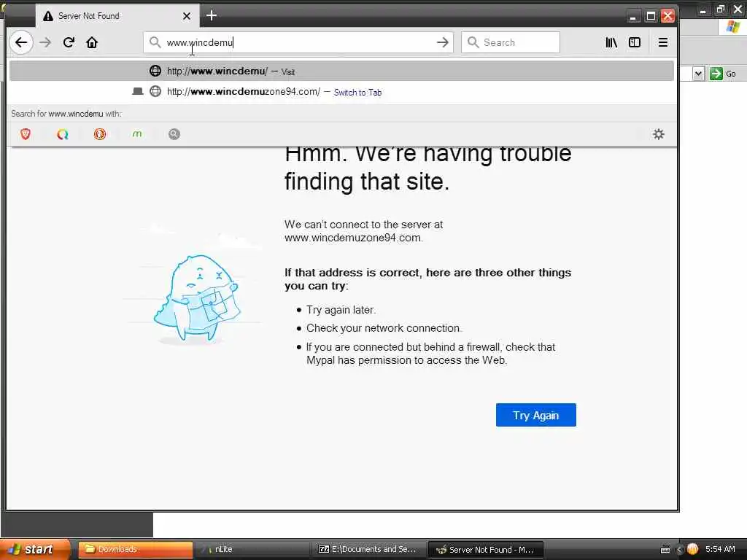The image size is (747, 560).
Task: Open the home page icon
Action: tap(92, 42)
